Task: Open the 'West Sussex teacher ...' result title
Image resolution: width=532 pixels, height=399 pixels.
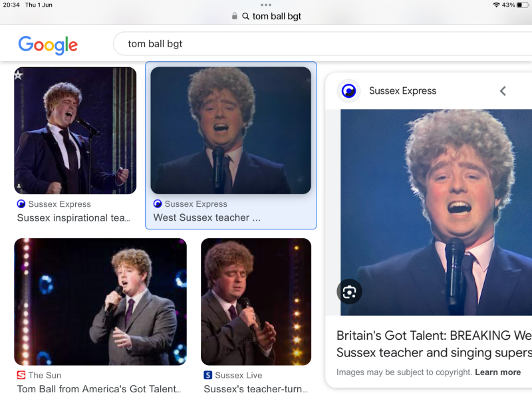Action: (207, 217)
